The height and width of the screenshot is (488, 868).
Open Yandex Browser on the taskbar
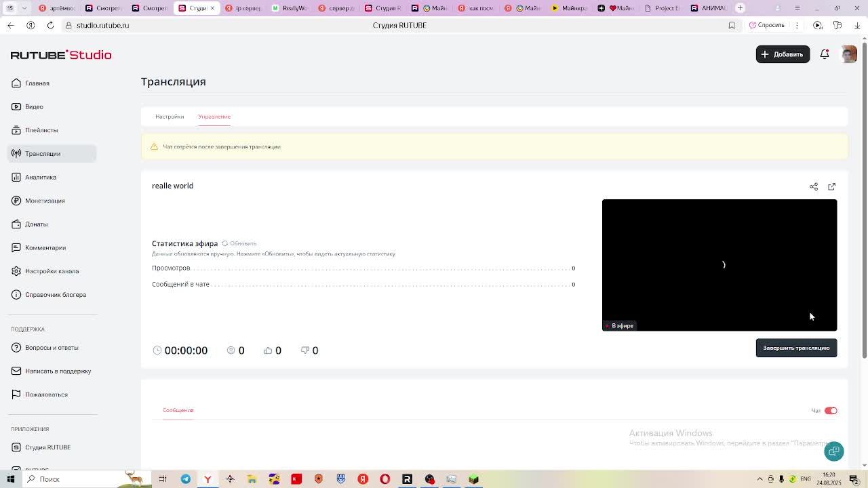point(208,479)
